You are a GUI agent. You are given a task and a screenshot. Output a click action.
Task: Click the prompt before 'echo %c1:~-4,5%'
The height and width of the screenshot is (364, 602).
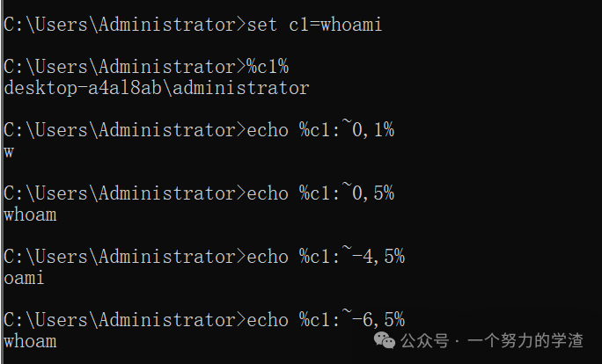(x=125, y=256)
